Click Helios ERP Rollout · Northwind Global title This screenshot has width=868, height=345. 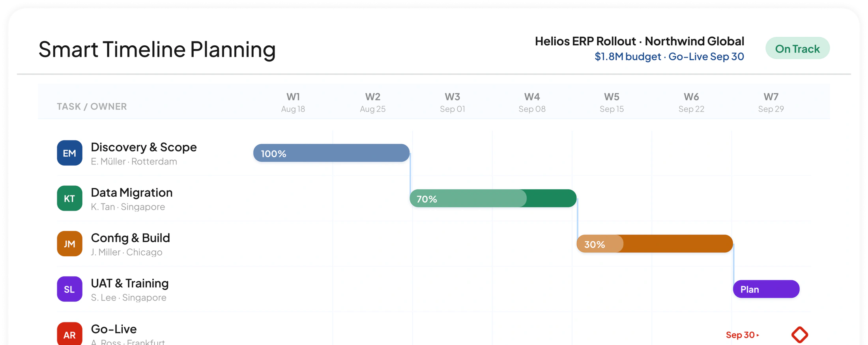[x=640, y=41]
